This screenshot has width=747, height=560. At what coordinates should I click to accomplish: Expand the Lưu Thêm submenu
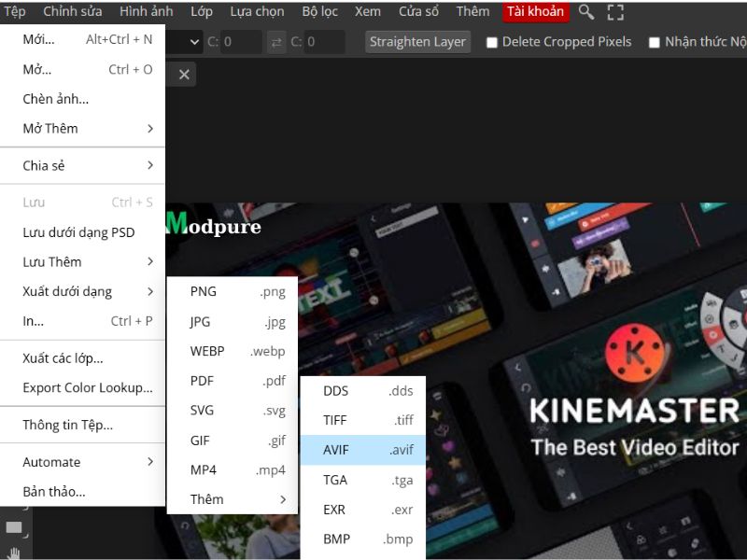[x=82, y=262]
